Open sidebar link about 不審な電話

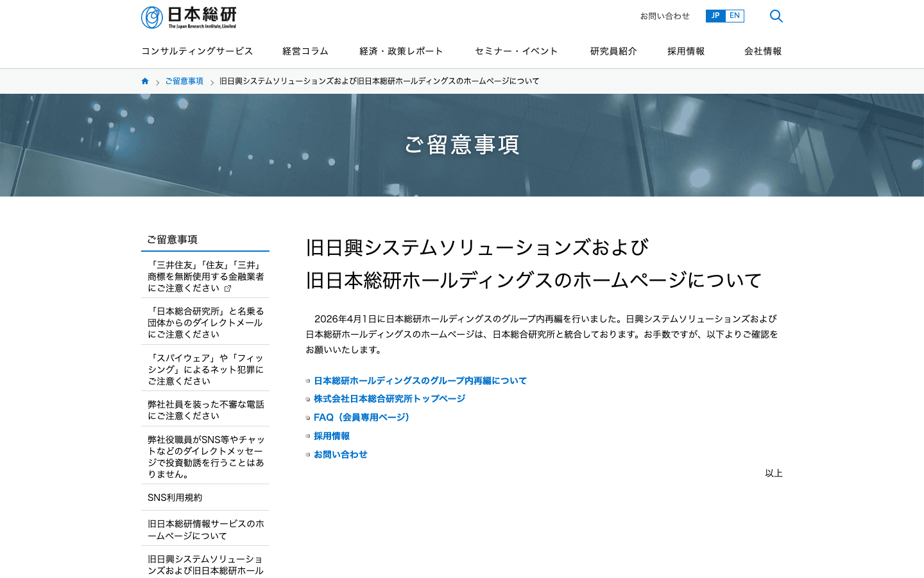click(205, 410)
